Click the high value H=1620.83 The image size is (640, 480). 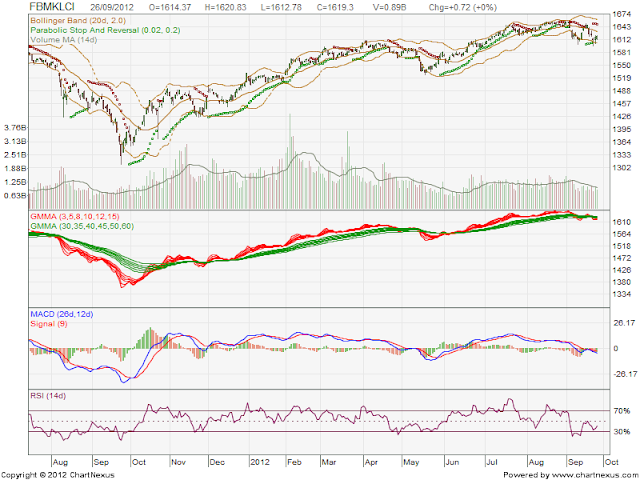pyautogui.click(x=225, y=7)
